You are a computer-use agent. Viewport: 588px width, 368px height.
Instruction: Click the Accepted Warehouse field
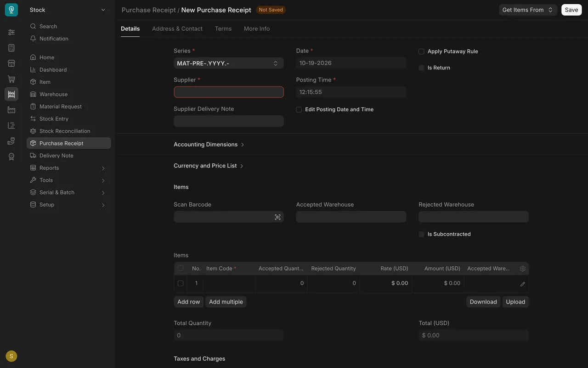(351, 217)
